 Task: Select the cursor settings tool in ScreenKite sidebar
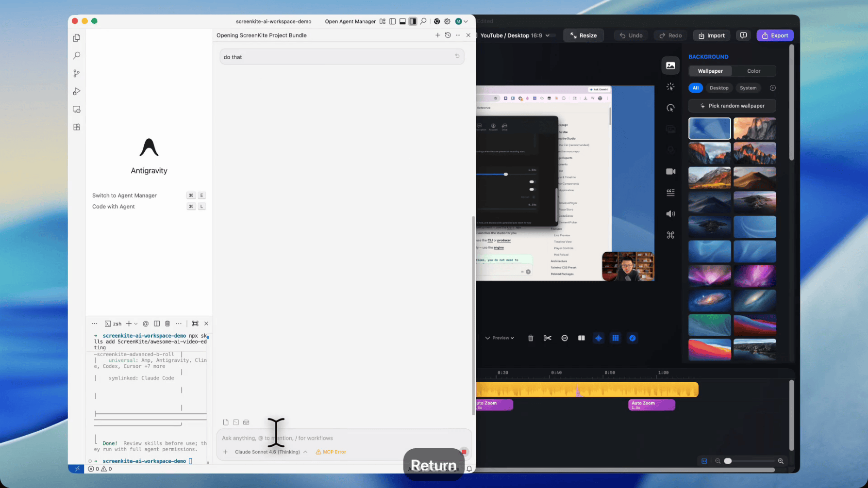pyautogui.click(x=670, y=108)
